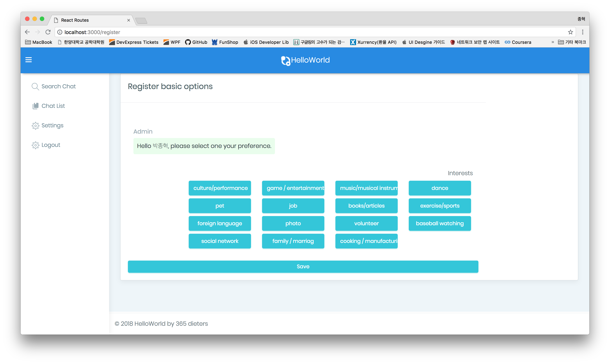Open the GitHub bookmark

click(196, 42)
